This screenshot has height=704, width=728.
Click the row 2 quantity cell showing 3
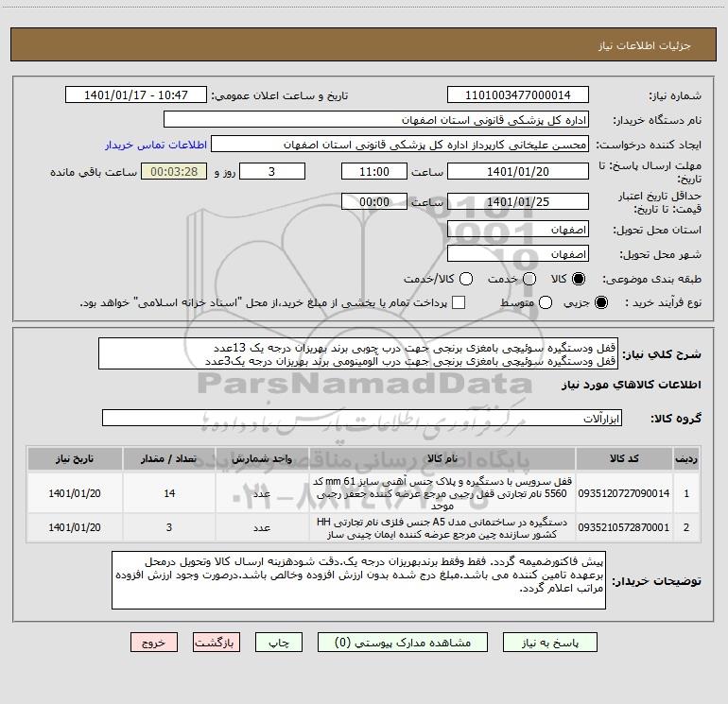(169, 527)
